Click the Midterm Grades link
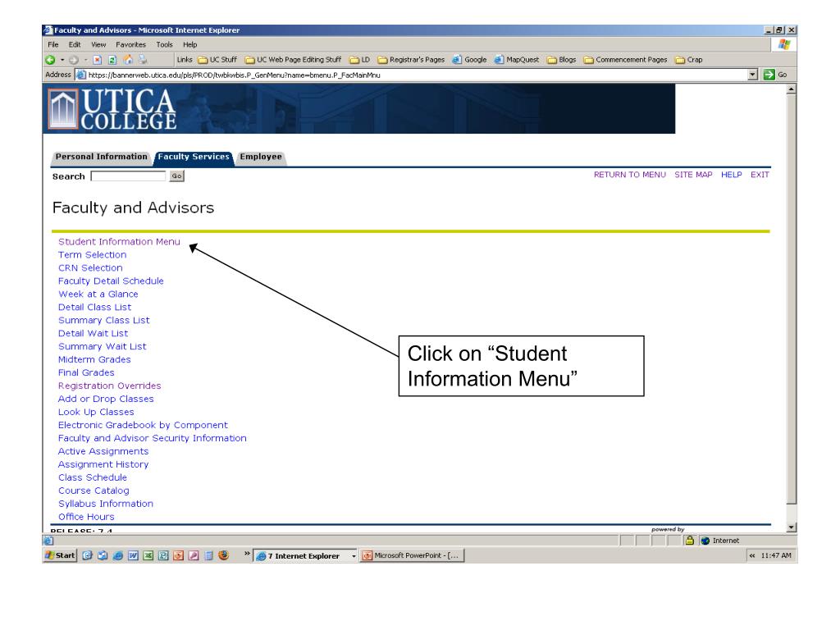The width and height of the screenshot is (840, 630). pyautogui.click(x=94, y=359)
